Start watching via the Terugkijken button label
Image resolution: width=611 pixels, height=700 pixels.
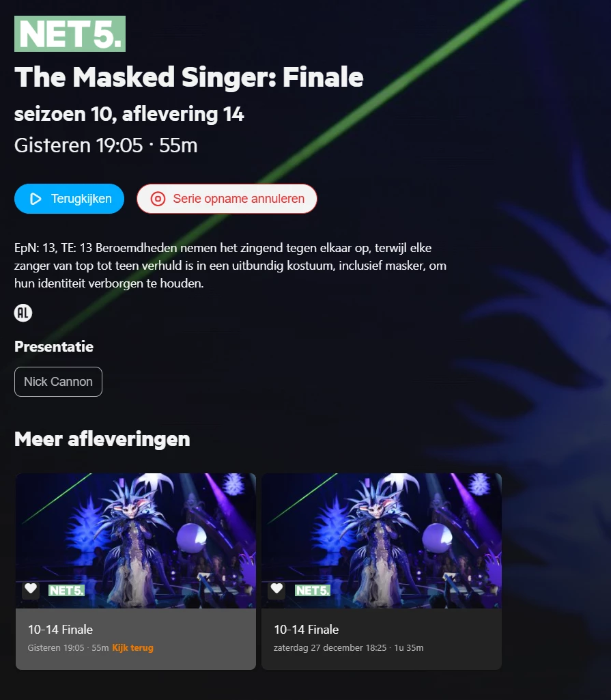81,199
